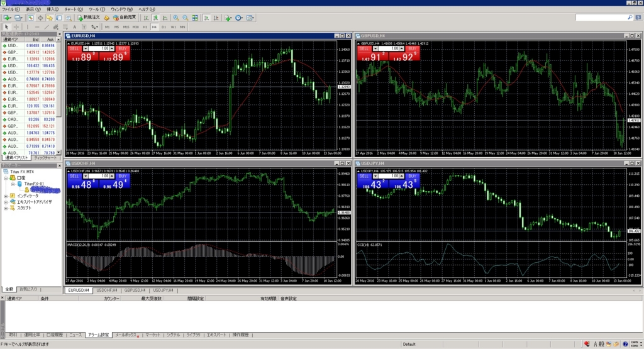Switch timeframe to H1
The height and width of the screenshot is (349, 644).
[145, 26]
